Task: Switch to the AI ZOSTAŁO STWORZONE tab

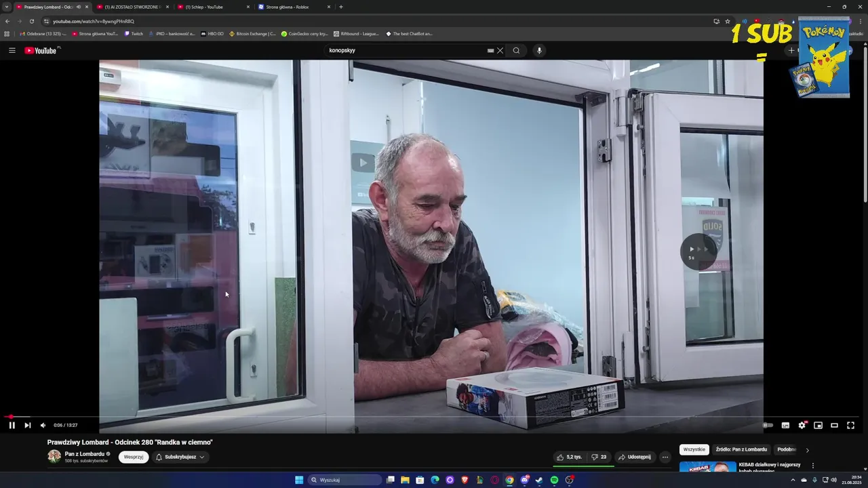Action: pyautogui.click(x=133, y=7)
